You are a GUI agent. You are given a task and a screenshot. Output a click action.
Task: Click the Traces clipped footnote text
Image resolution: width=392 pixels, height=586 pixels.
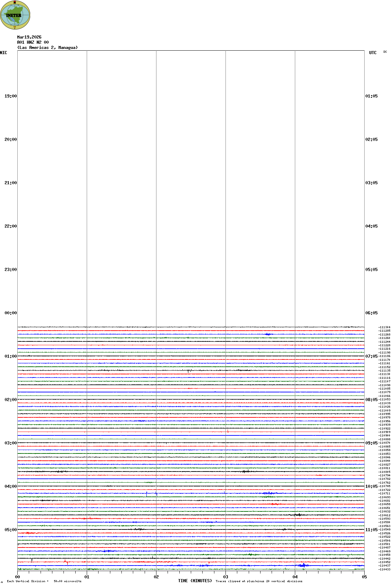pos(259,581)
